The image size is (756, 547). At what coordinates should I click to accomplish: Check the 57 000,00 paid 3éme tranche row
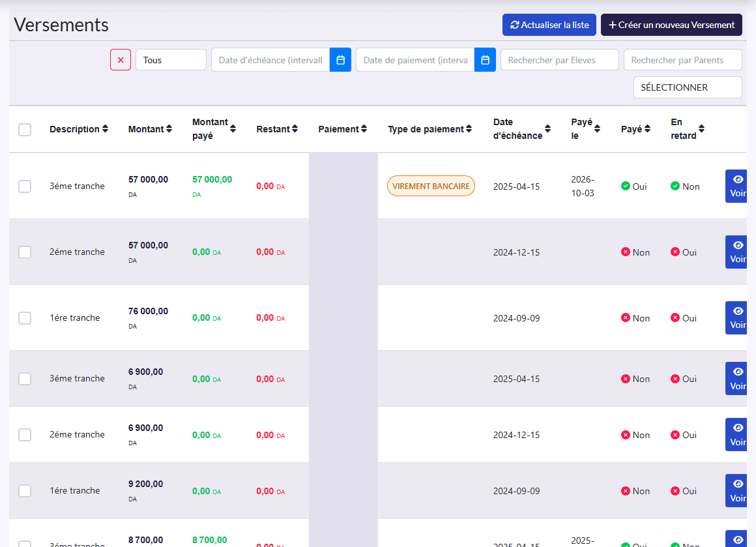pos(25,186)
